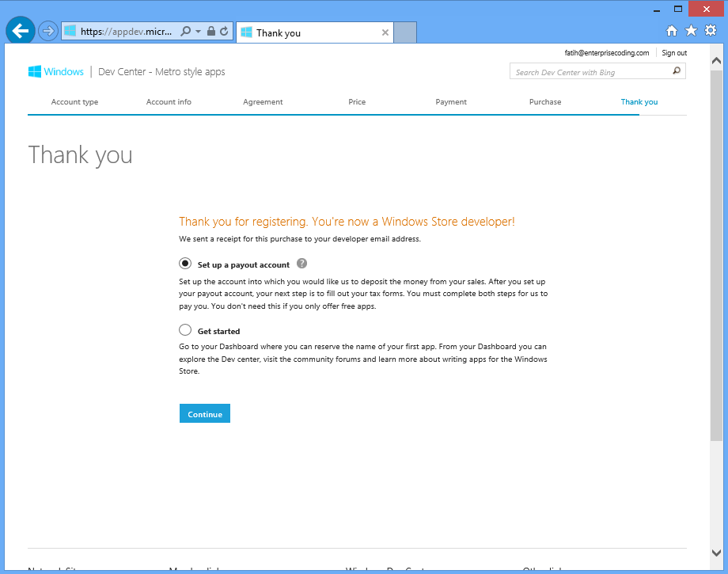Select the 'Get started' radio button

[x=185, y=330]
